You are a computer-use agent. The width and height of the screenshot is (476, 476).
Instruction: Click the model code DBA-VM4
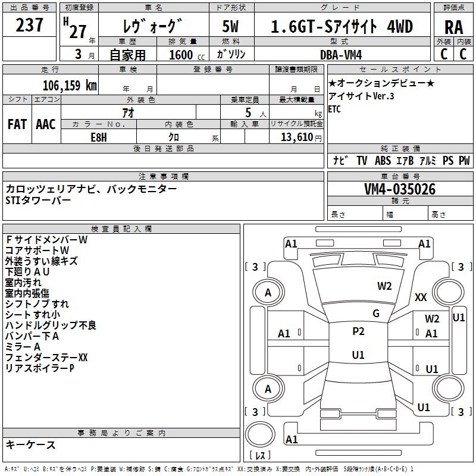(x=341, y=55)
